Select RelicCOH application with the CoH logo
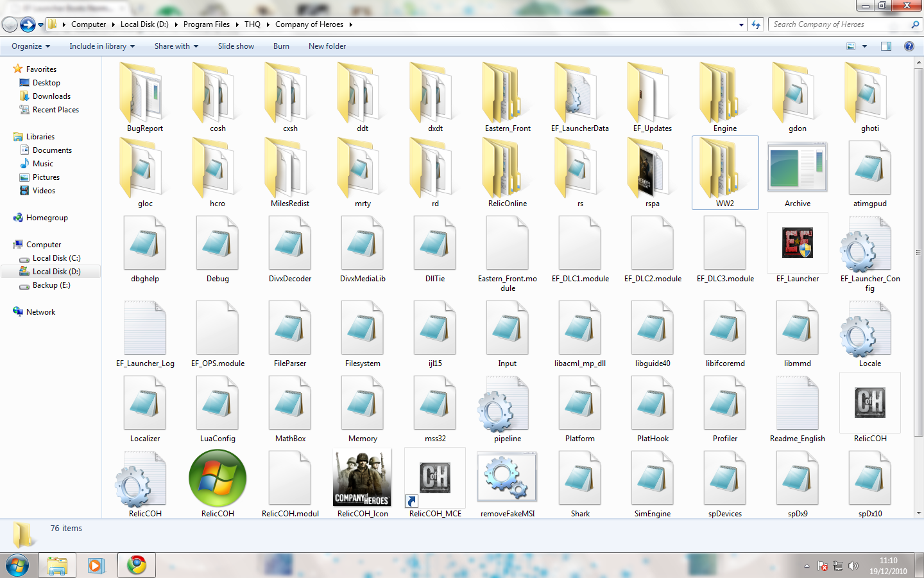 tap(870, 408)
